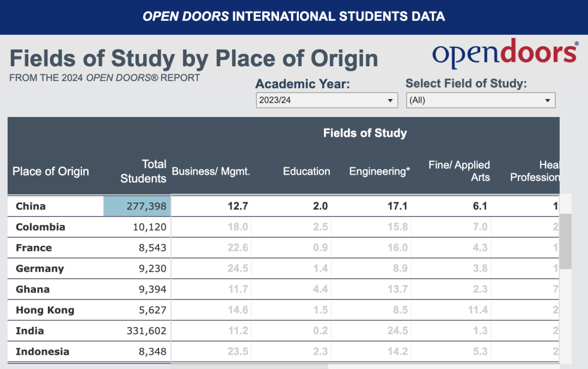
Task: Select the Colombia row label
Action: click(40, 227)
